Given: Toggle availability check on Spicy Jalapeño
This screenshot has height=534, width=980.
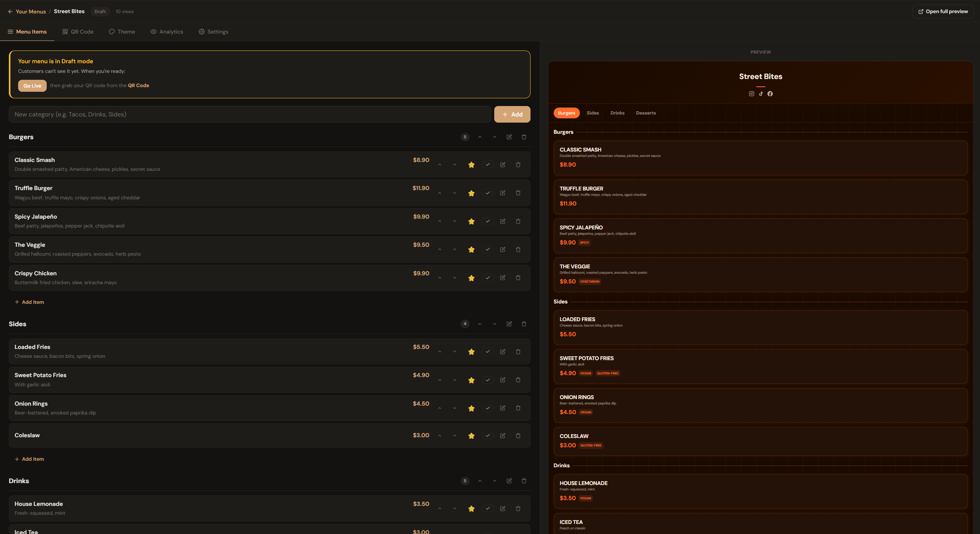Looking at the screenshot, I should [488, 221].
